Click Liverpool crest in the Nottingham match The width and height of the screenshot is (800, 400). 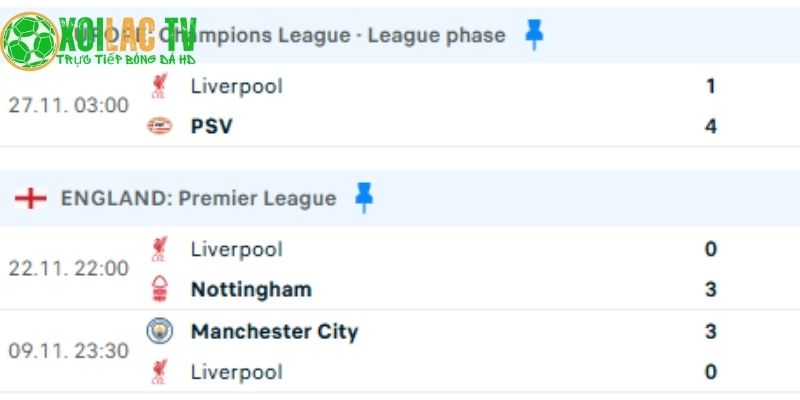pos(159,249)
